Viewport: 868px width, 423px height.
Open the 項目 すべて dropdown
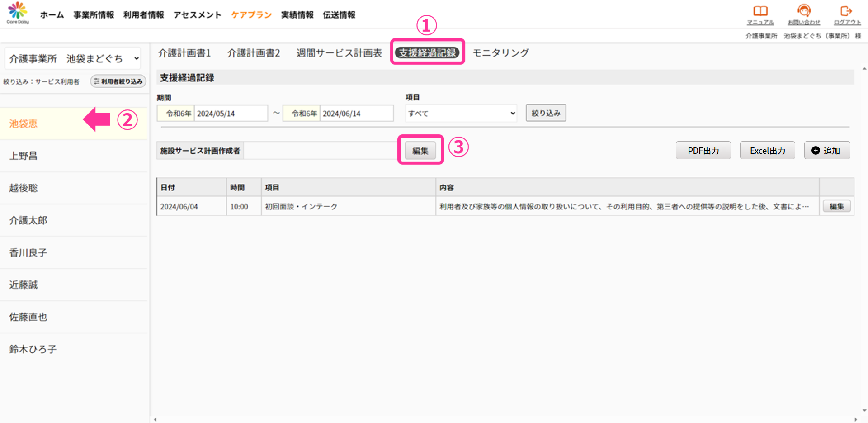[461, 114]
